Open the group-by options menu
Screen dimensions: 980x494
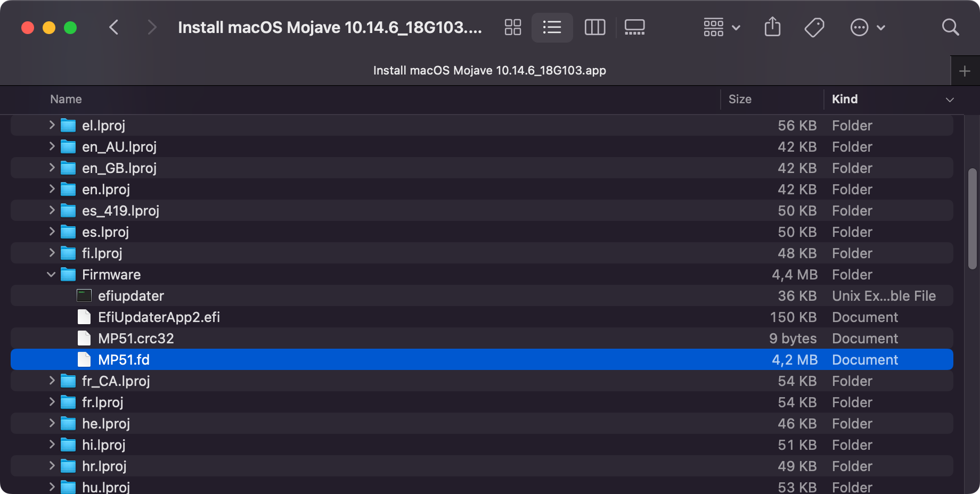tap(722, 27)
